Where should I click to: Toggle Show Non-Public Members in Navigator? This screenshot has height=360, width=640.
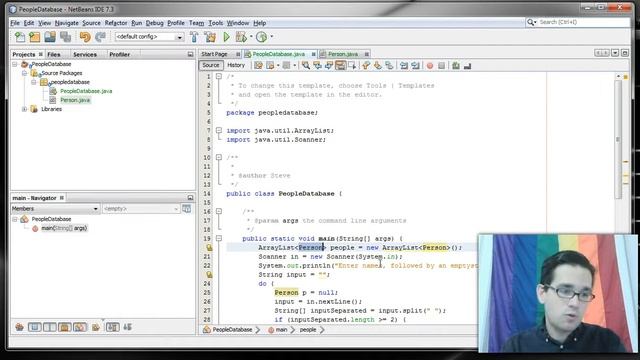(x=65, y=327)
